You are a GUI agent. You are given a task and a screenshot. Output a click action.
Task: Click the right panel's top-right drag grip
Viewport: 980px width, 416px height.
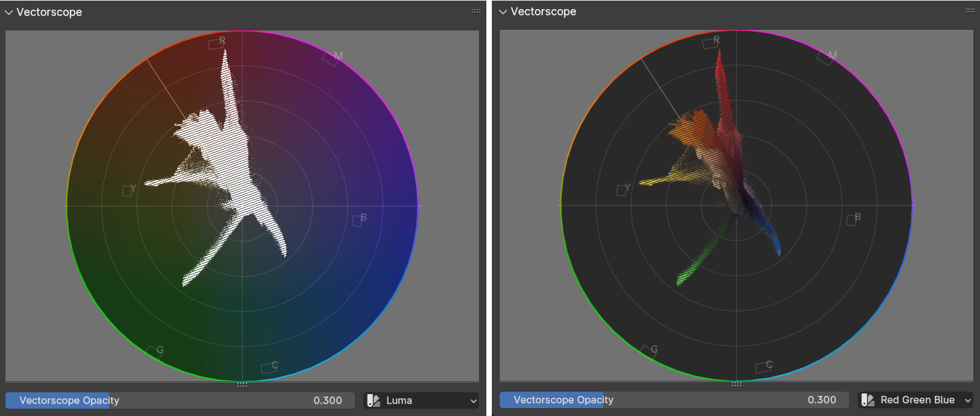pos(970,10)
